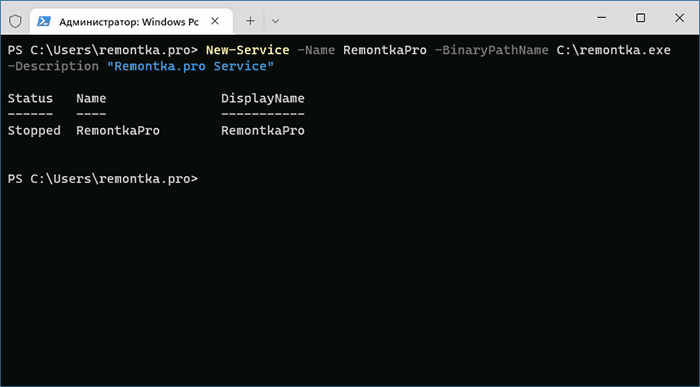Image resolution: width=700 pixels, height=387 pixels.
Task: Click the New-Service command text
Action: click(247, 50)
